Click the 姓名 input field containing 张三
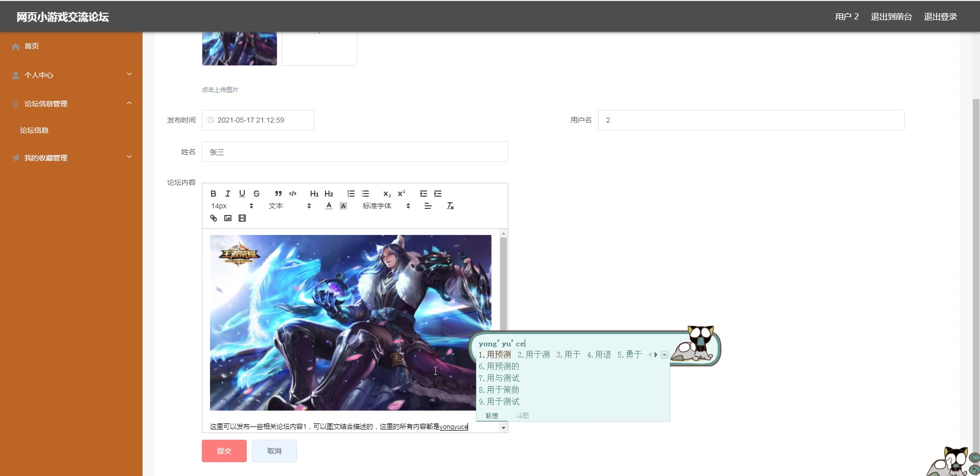Viewport: 980px width, 476px height. (x=355, y=152)
